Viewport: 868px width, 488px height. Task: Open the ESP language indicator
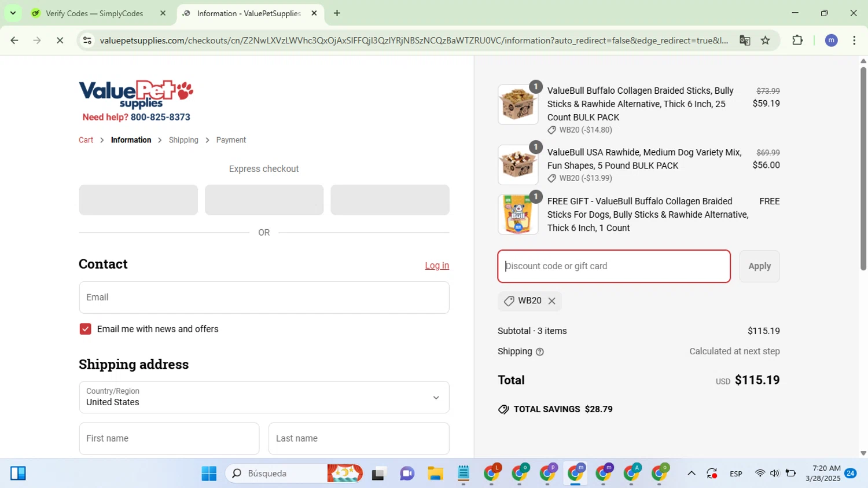pyautogui.click(x=736, y=474)
